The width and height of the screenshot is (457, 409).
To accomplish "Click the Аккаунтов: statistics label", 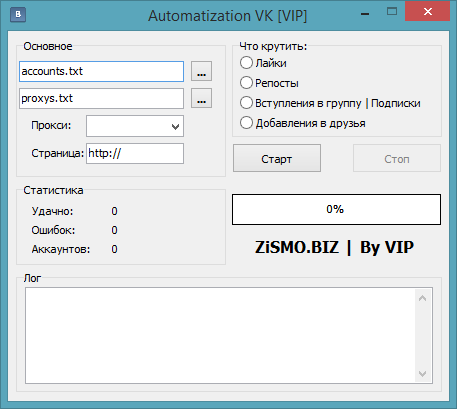I will [x=61, y=249].
